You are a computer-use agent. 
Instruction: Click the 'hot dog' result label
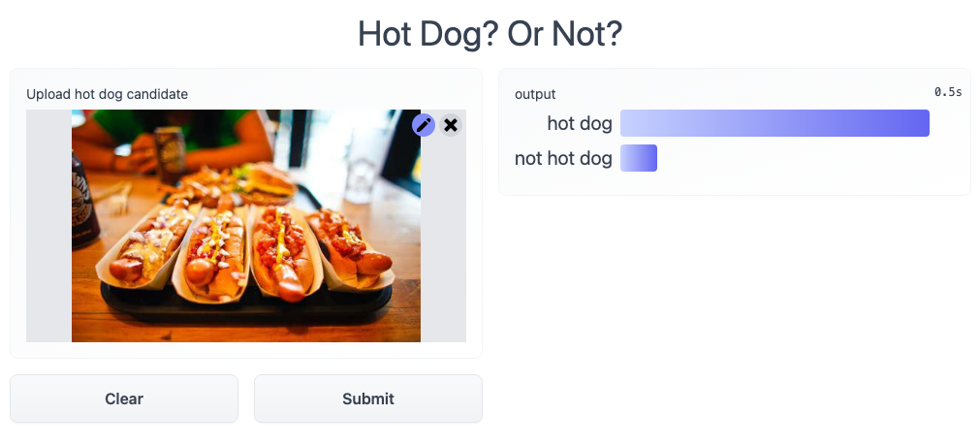pos(580,123)
